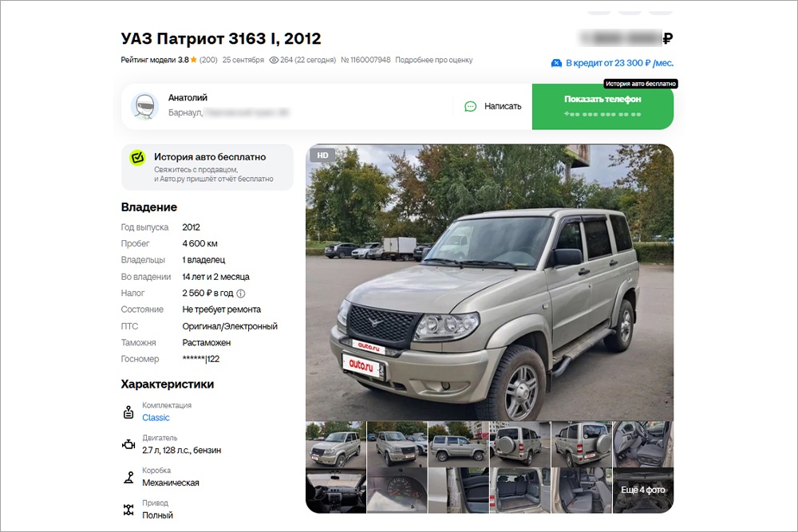Click the Характеристики section heading

tap(168, 384)
